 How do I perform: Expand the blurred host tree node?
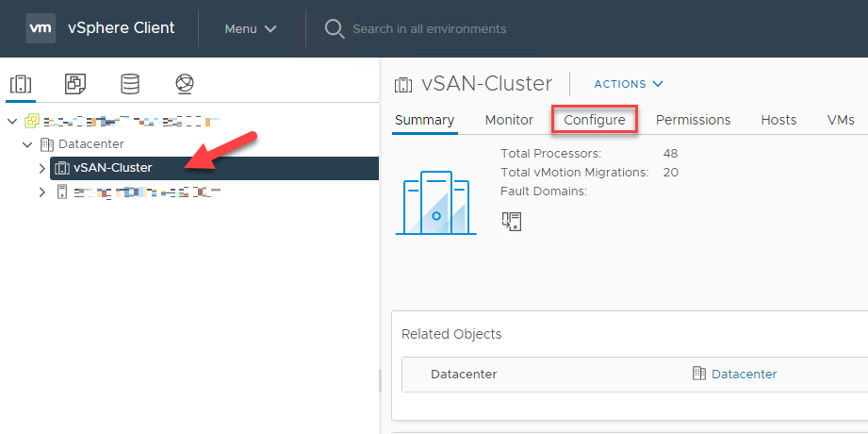[41, 192]
